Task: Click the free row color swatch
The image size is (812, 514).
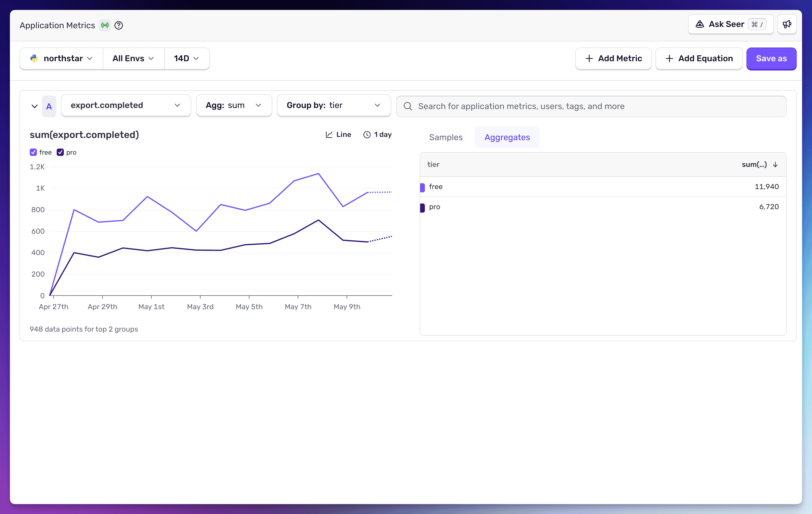Action: coord(422,188)
